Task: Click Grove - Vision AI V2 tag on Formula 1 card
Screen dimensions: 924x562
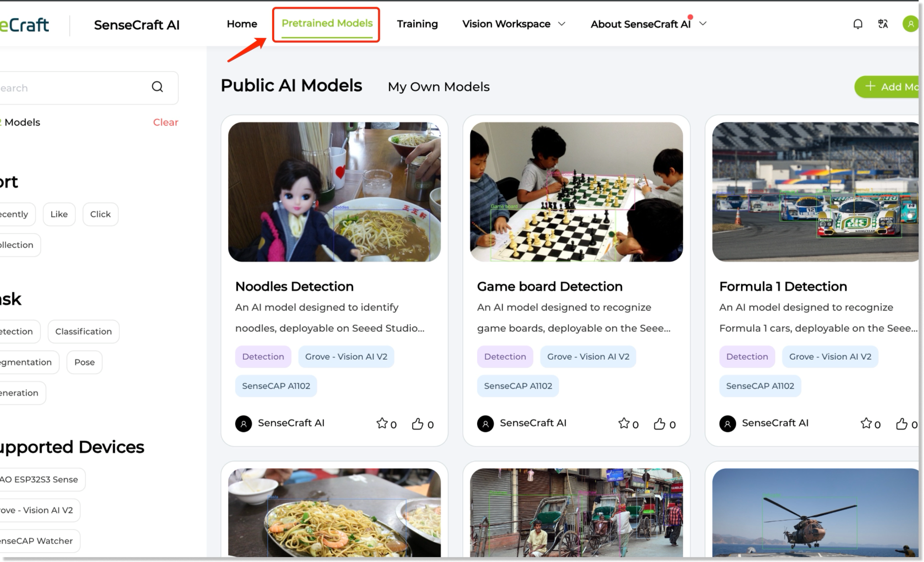Action: [x=830, y=357]
